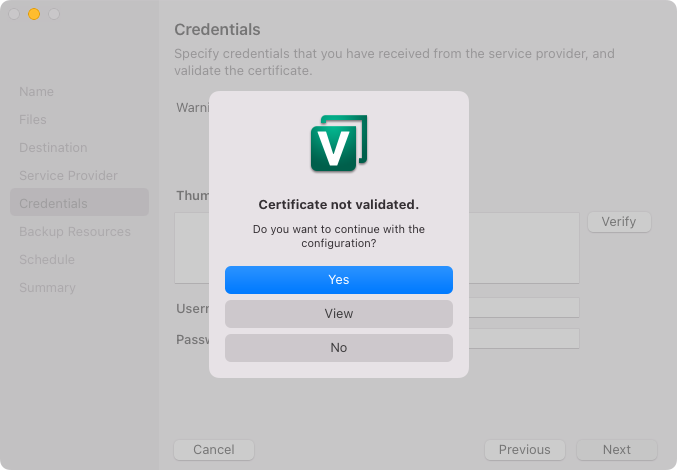Jump to the Destination step
Viewport: 677px width, 470px height.
(53, 148)
